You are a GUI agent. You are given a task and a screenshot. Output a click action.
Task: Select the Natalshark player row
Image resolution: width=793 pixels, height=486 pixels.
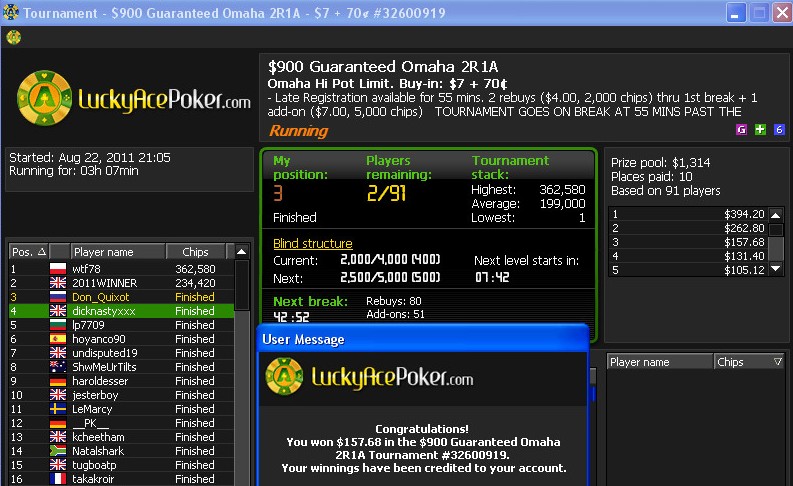coord(121,451)
